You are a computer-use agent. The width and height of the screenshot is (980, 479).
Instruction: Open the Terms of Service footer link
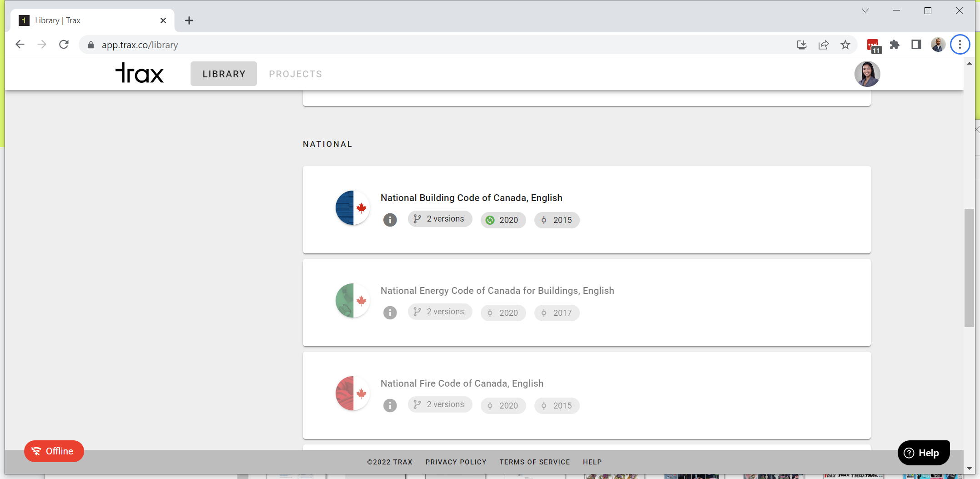pyautogui.click(x=534, y=462)
